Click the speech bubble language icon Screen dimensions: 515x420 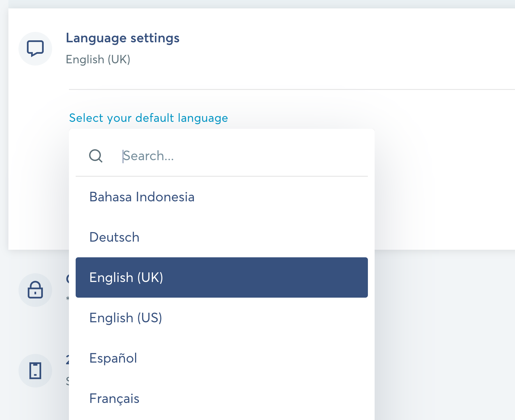(35, 48)
